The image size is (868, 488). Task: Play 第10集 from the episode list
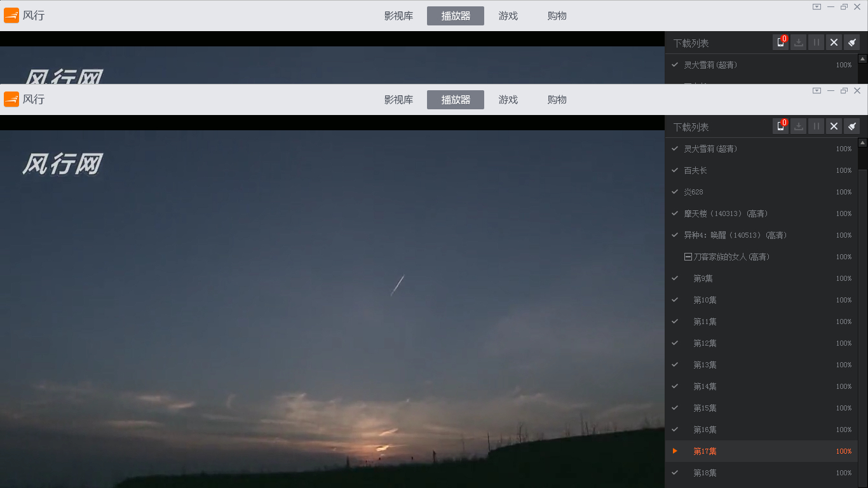[x=761, y=300]
